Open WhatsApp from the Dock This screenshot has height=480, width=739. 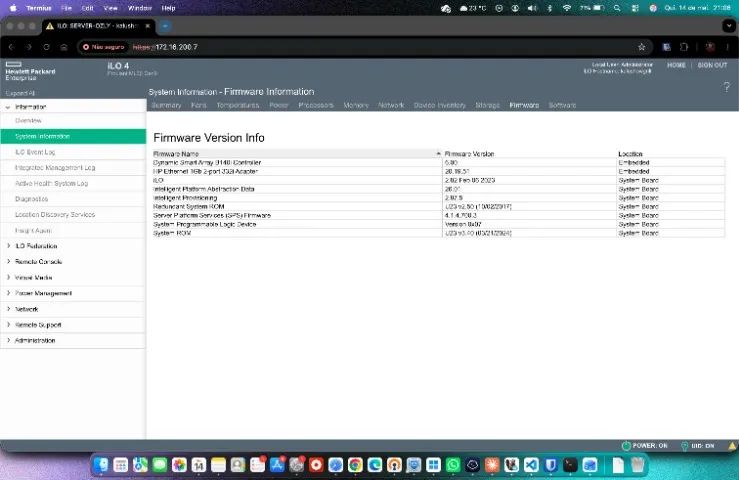click(453, 465)
